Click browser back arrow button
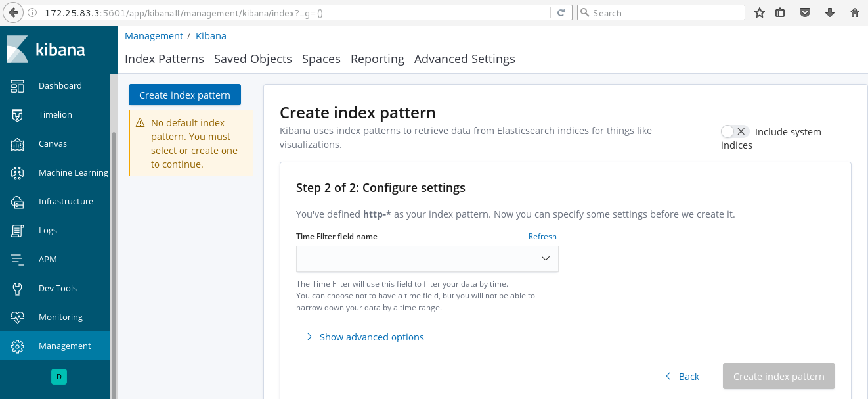868x399 pixels. point(13,12)
